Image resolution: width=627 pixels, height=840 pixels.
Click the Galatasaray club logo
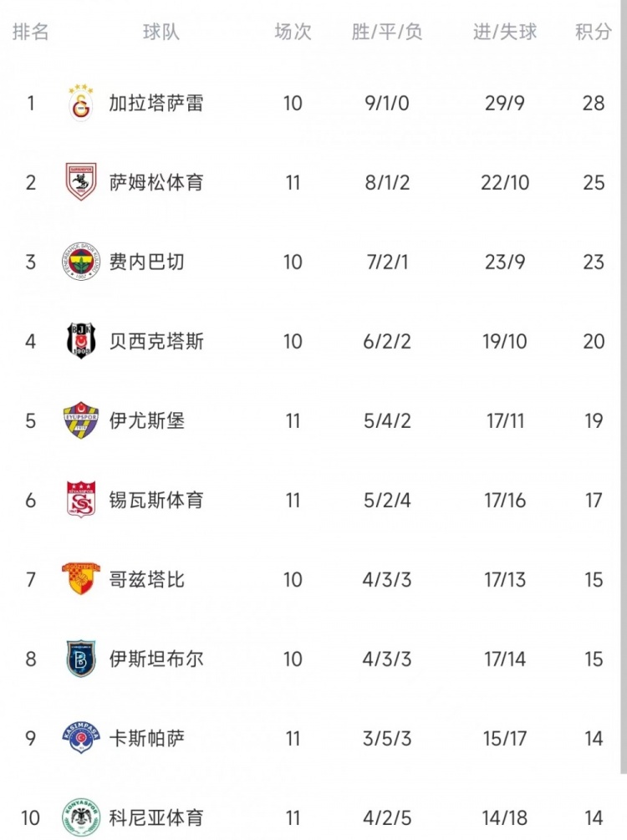pyautogui.click(x=81, y=102)
